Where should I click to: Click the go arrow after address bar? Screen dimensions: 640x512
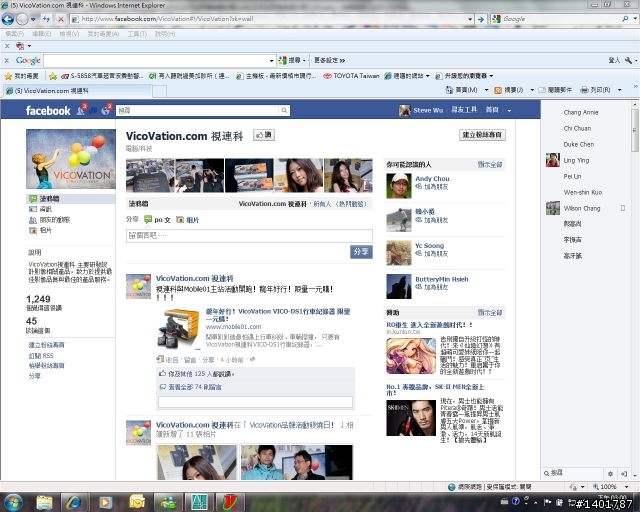coord(481,19)
